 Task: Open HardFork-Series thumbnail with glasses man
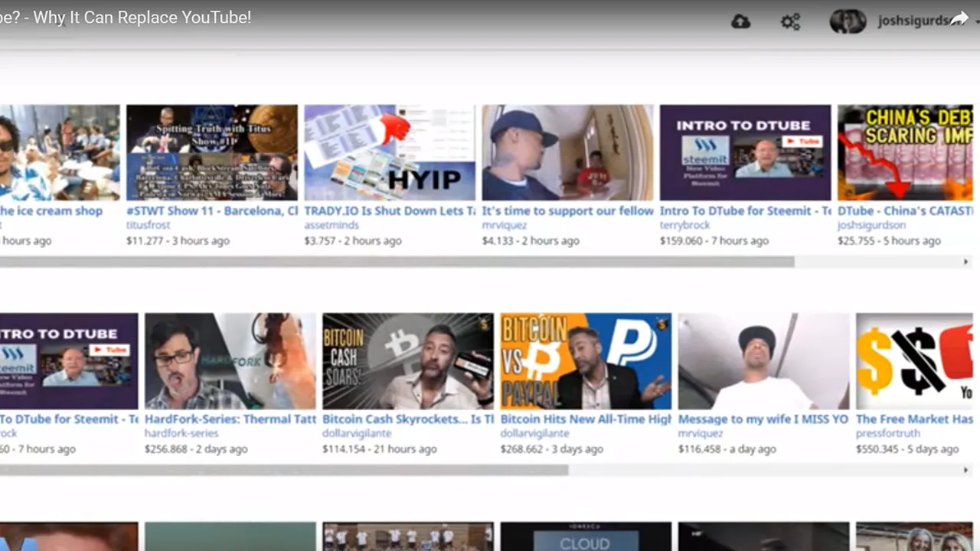pos(230,360)
